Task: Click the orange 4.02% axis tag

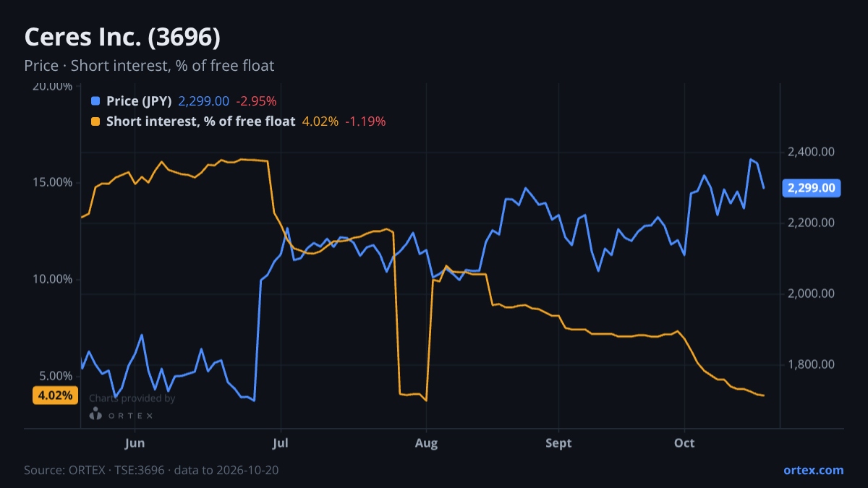Action: (55, 395)
